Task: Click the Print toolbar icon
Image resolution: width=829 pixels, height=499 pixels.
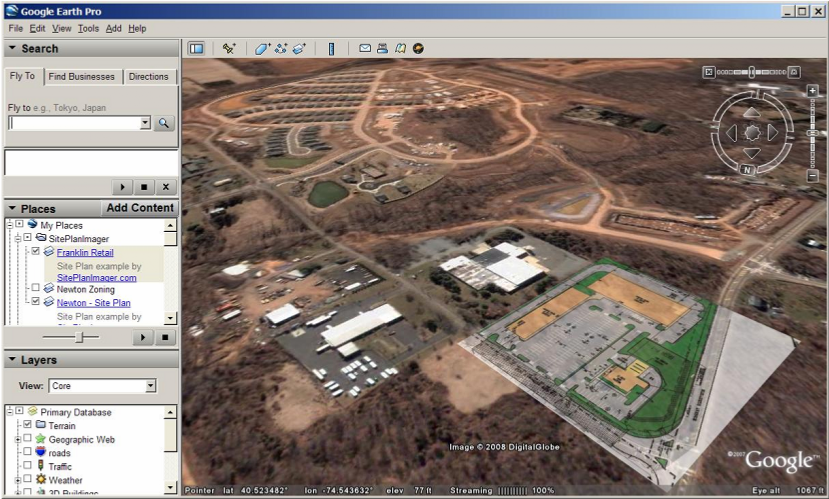Action: pos(382,48)
